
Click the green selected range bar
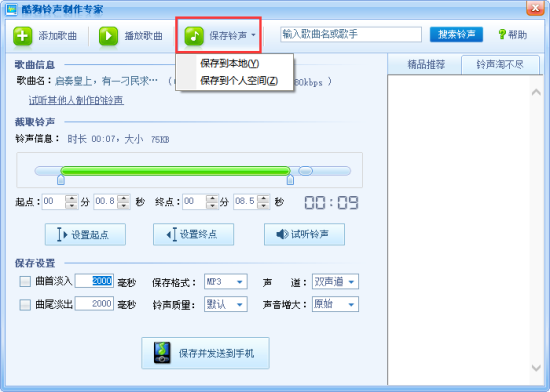point(175,171)
